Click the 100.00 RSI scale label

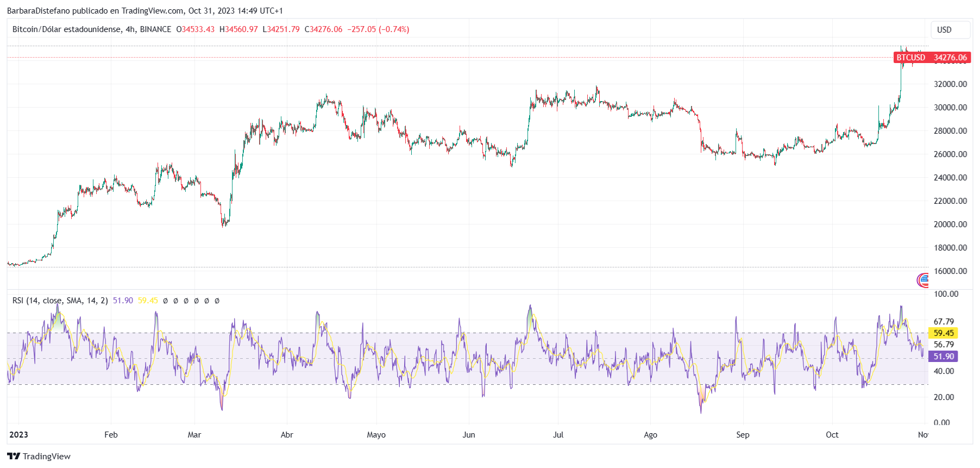click(946, 294)
